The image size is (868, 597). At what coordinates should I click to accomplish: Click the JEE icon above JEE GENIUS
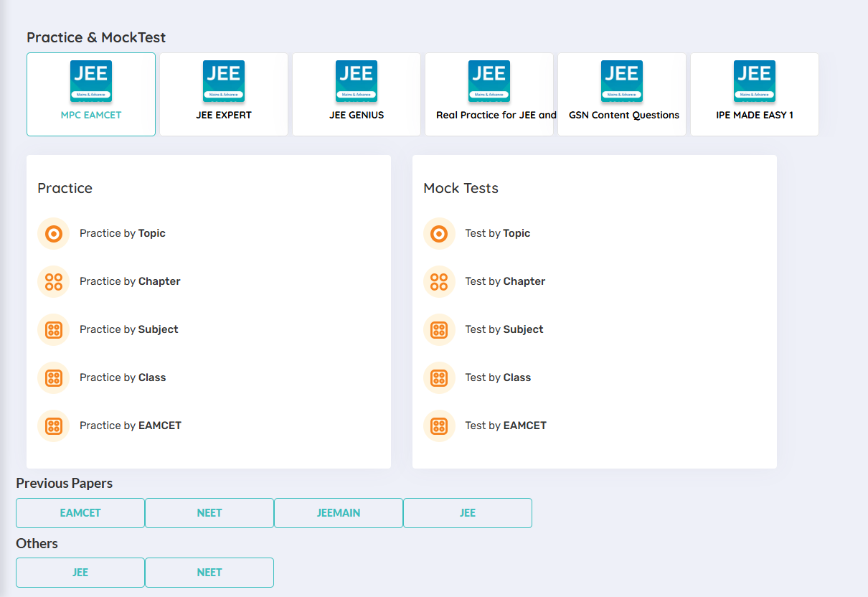[x=357, y=81]
